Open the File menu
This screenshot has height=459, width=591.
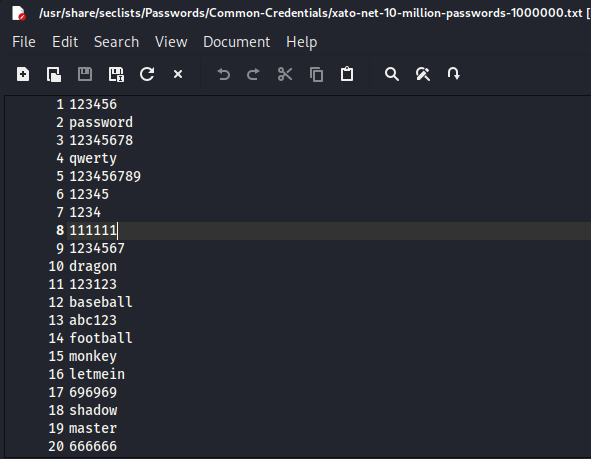(x=24, y=42)
